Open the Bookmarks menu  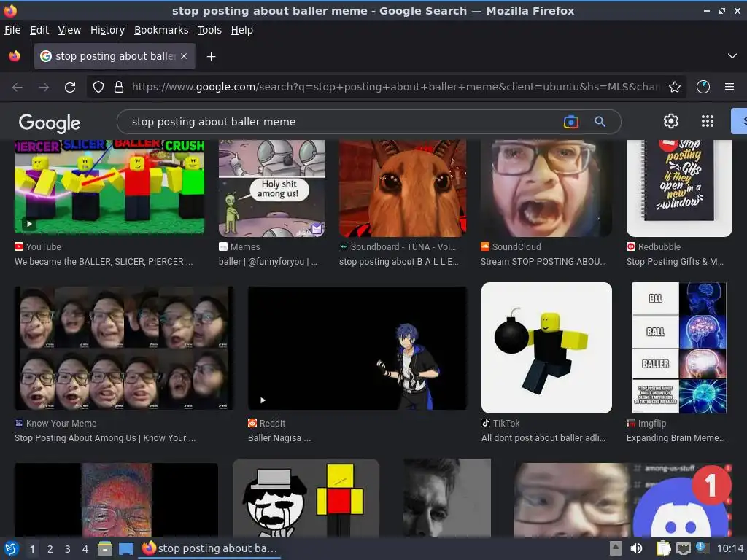(x=161, y=30)
